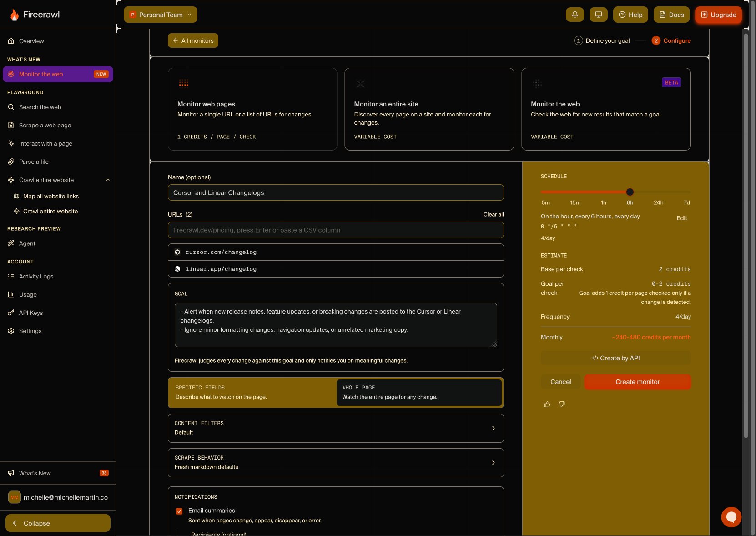
Task: Click the page vertical scrollbar
Action: coord(746,236)
